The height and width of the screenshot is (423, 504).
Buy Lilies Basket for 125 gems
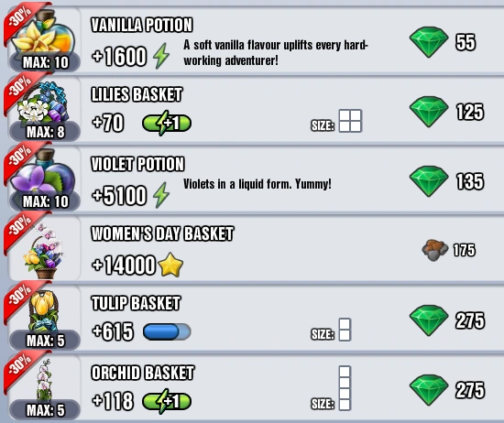pyautogui.click(x=447, y=112)
